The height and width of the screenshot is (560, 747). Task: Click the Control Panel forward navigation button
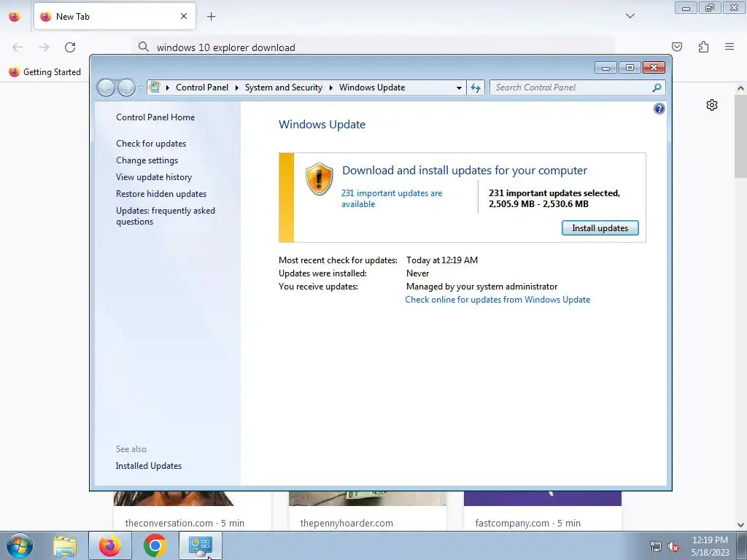click(126, 87)
